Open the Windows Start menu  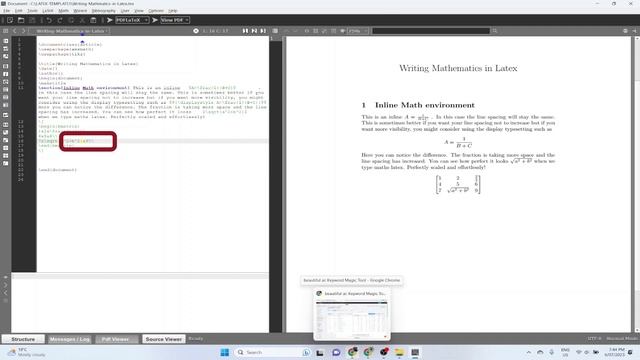click(224, 352)
